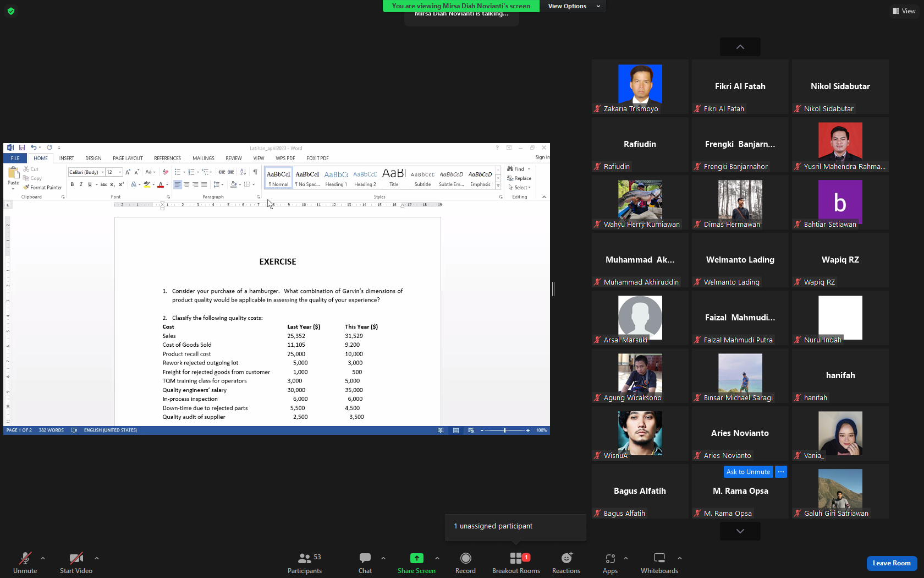
Task: Click Ask to Unmute for M. Rama Opsa
Action: pyautogui.click(x=748, y=472)
